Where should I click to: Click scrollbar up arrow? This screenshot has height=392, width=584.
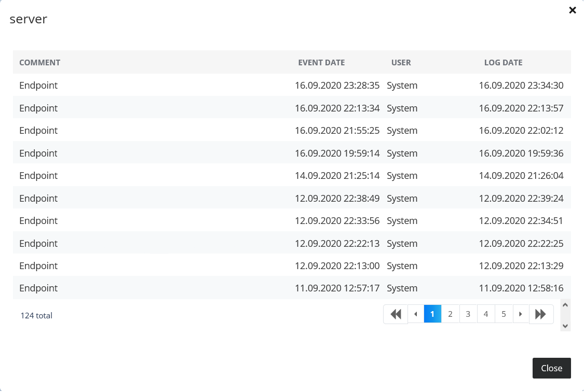click(x=565, y=305)
